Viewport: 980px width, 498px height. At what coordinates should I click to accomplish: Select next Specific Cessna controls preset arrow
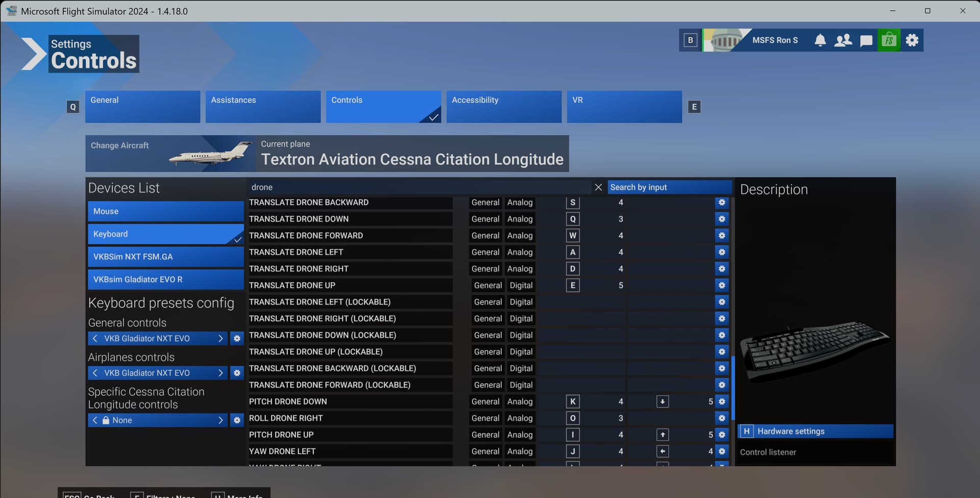(x=220, y=420)
